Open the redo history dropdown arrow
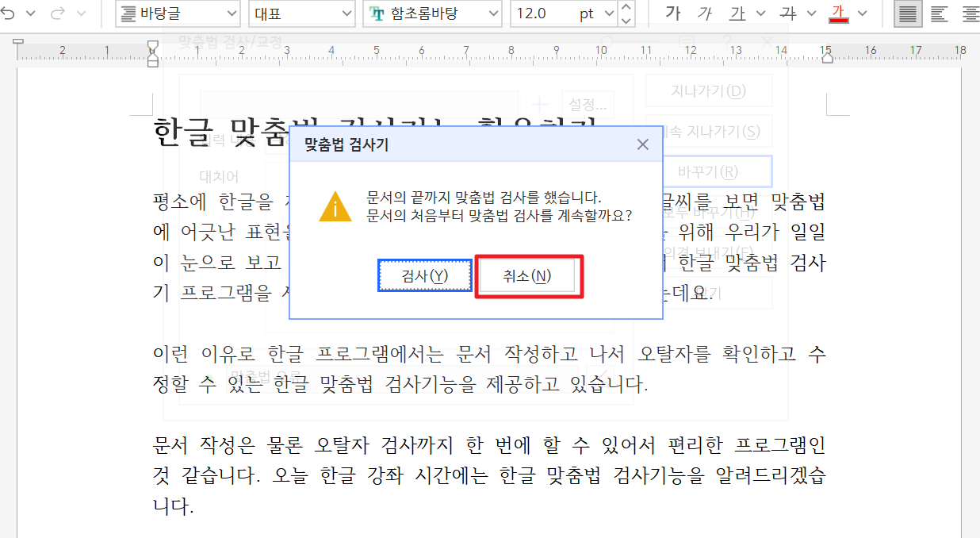Viewport: 980px width, 538px height. [80, 13]
